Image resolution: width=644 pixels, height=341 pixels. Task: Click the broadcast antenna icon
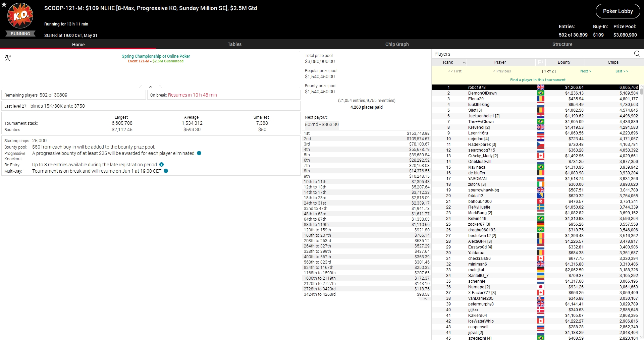point(8,58)
